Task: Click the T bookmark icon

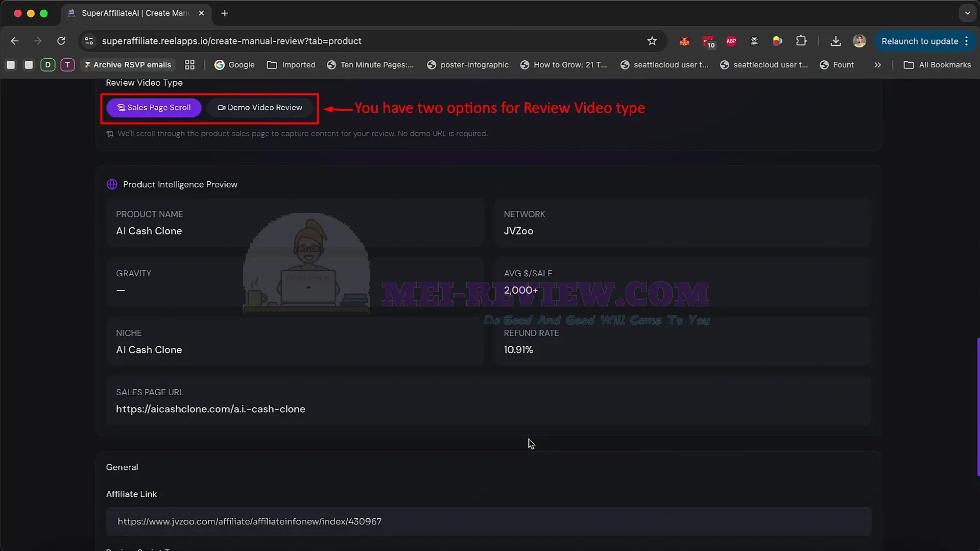Action: coord(67,65)
